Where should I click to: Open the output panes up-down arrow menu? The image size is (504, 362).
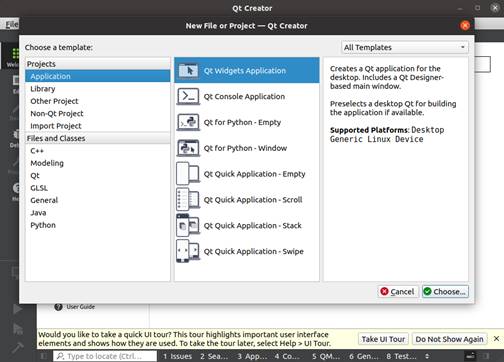[427, 356]
